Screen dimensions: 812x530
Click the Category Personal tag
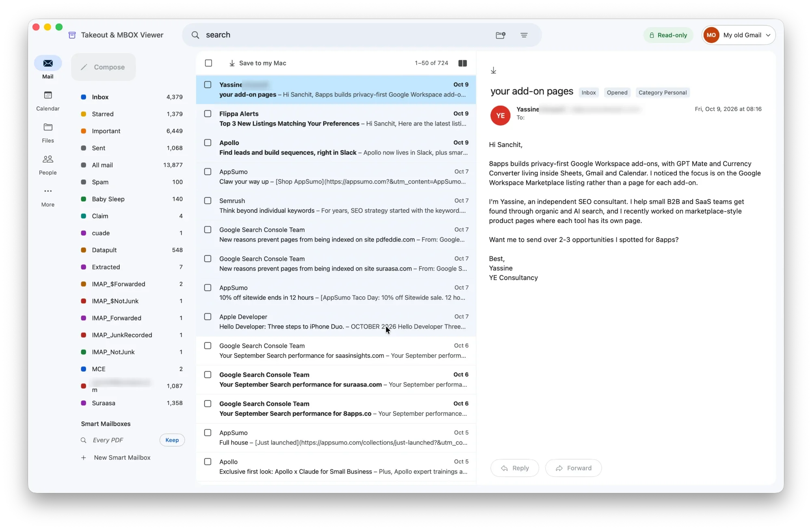coord(663,93)
